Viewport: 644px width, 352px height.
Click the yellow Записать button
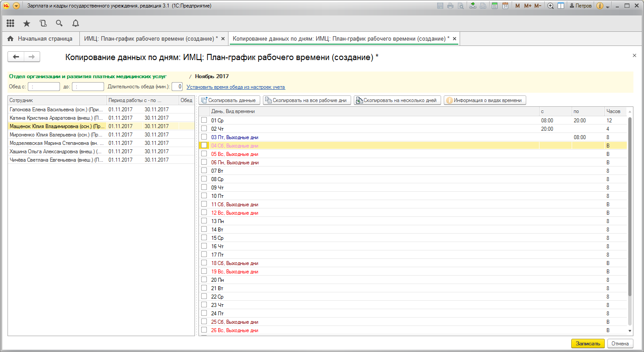(x=588, y=344)
